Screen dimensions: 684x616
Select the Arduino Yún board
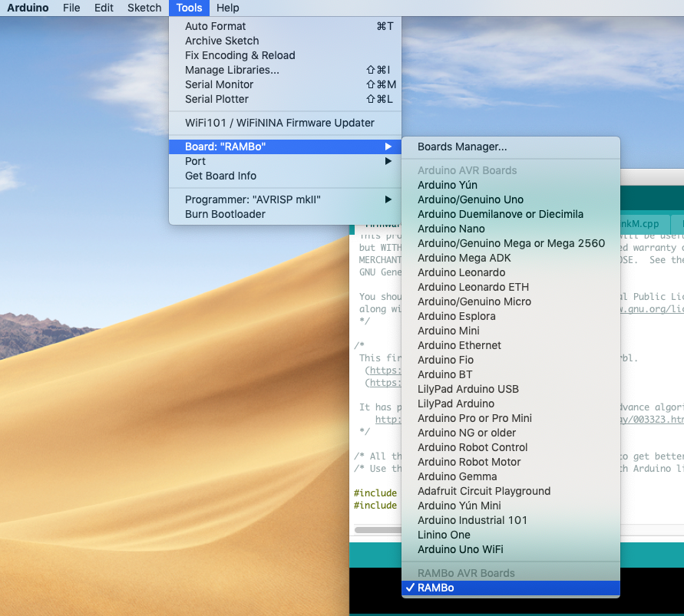[x=511, y=185]
